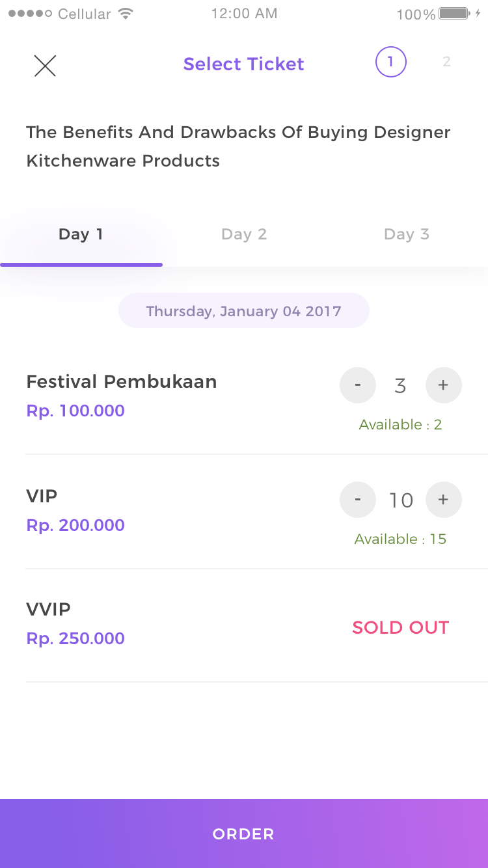This screenshot has width=488, height=868.
Task: Switch to the Day 2 tab
Action: point(244,235)
